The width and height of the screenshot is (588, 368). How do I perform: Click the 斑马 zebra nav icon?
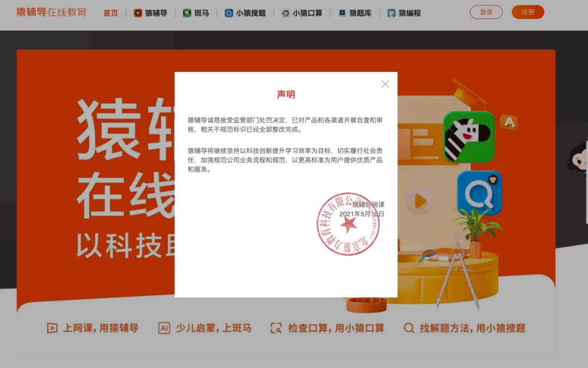click(187, 13)
